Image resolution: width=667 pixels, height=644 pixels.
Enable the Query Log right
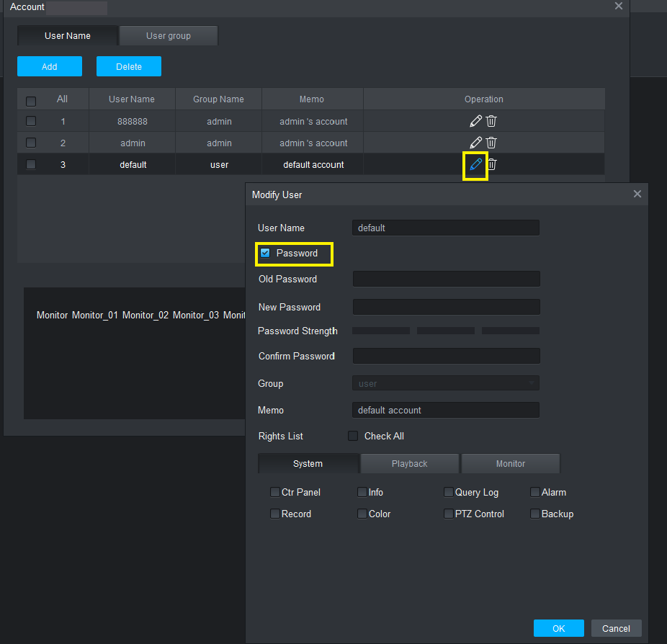tap(448, 492)
